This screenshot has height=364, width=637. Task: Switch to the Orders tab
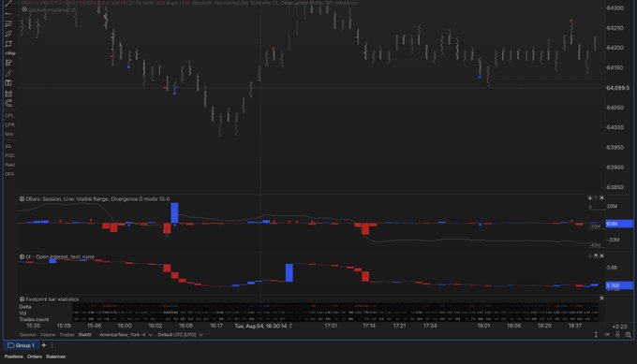click(35, 357)
